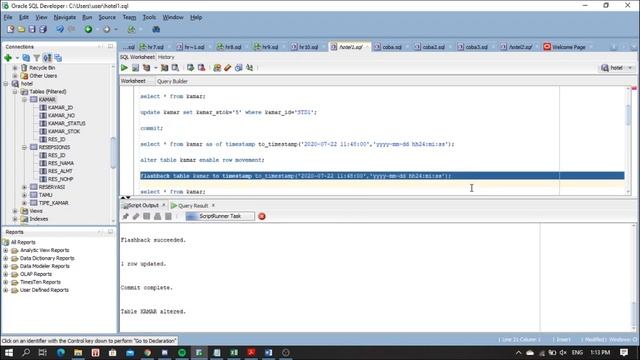Click Filter funnel icon in Connections panel

click(x=37, y=58)
